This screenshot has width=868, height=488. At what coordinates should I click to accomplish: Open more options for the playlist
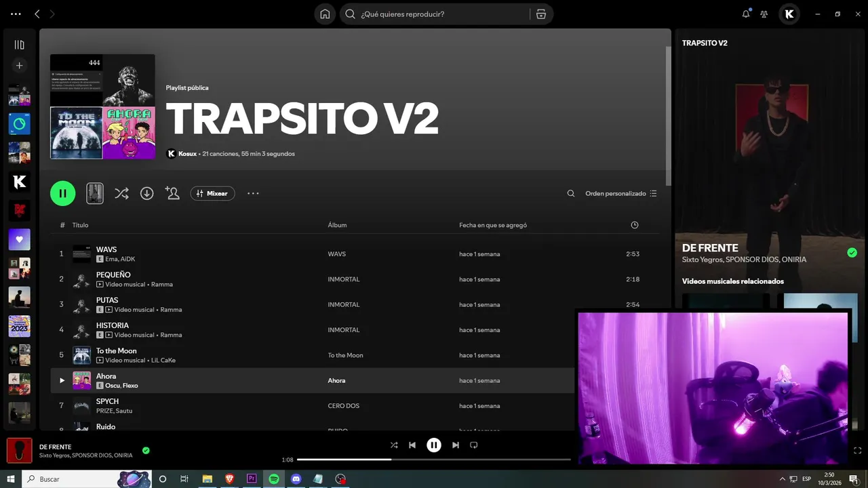(253, 193)
